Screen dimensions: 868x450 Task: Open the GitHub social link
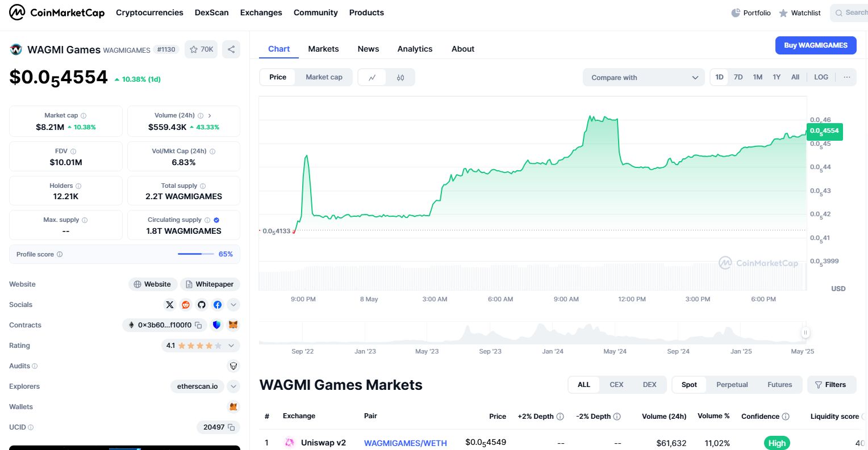click(x=202, y=305)
